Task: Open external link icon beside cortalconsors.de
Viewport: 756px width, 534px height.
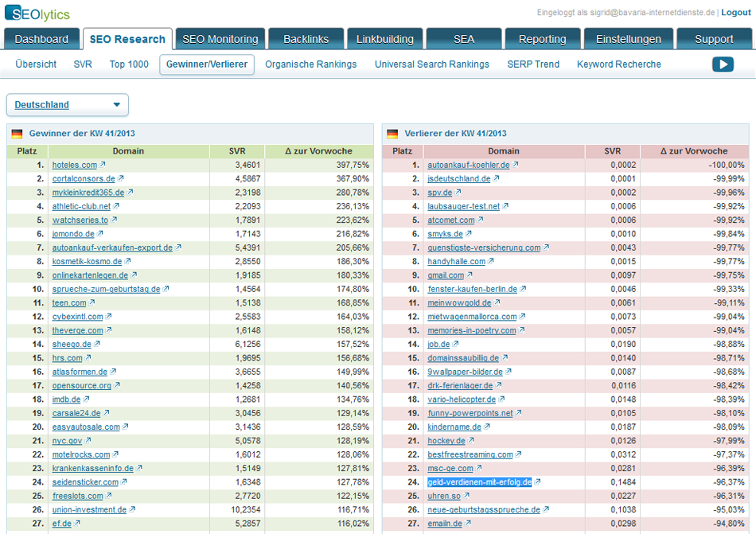Action: (120, 178)
